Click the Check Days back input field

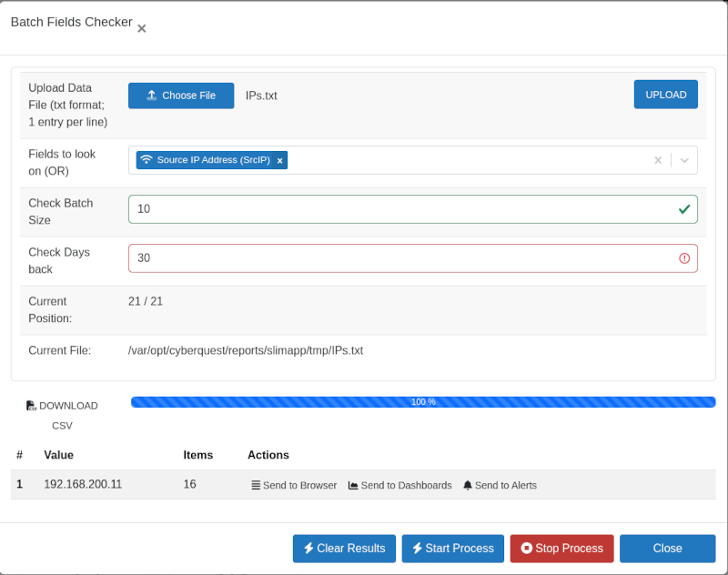pyautogui.click(x=400, y=258)
